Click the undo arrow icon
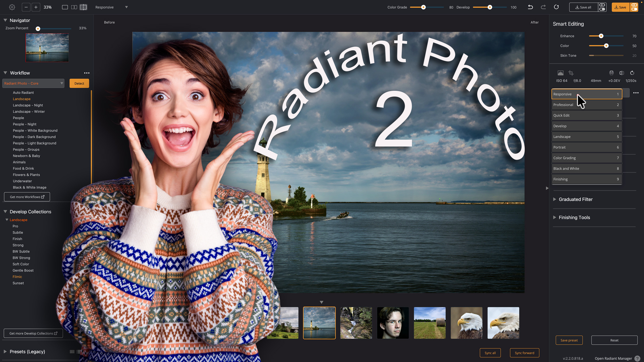The height and width of the screenshot is (362, 644). point(530,7)
